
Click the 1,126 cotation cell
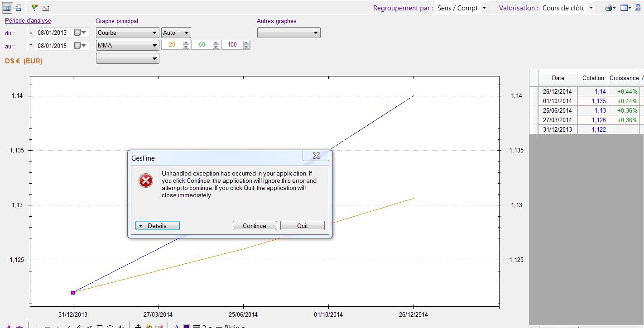click(x=593, y=120)
